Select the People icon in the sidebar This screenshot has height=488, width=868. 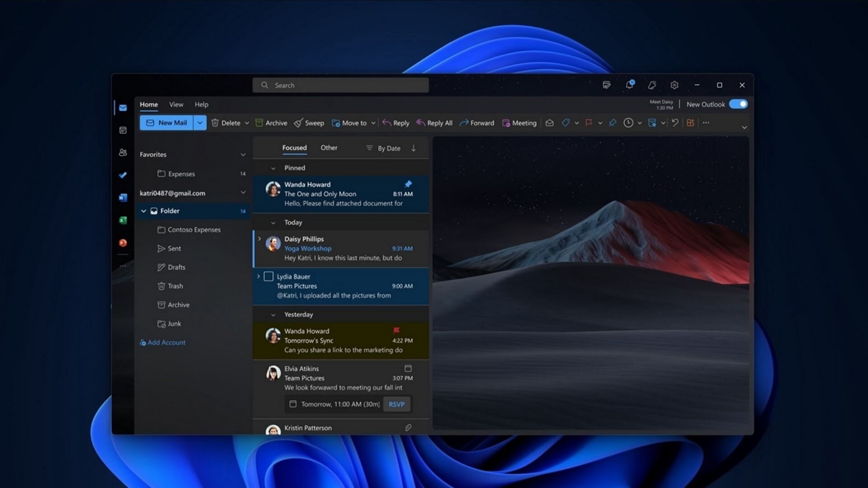(123, 152)
